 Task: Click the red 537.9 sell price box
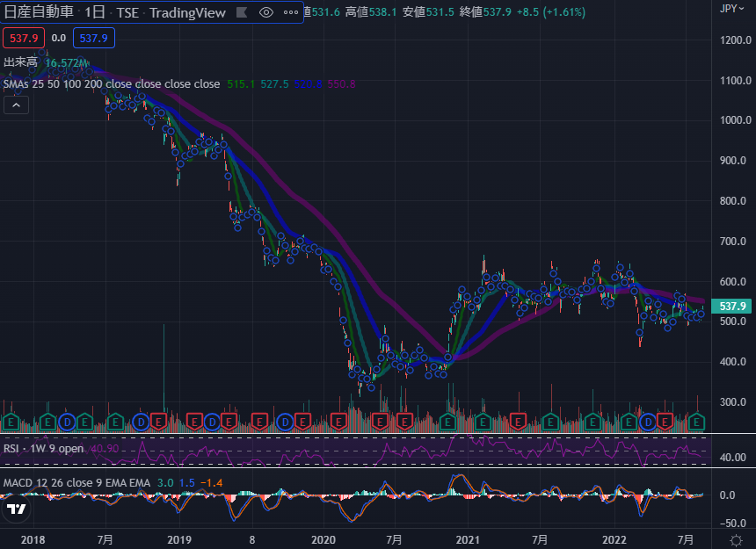click(x=24, y=38)
